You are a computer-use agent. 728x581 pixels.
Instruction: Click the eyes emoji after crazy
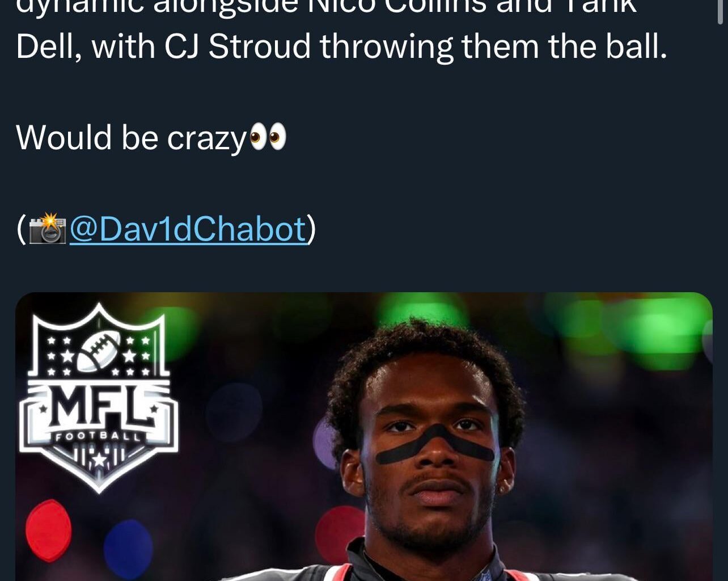coord(268,137)
